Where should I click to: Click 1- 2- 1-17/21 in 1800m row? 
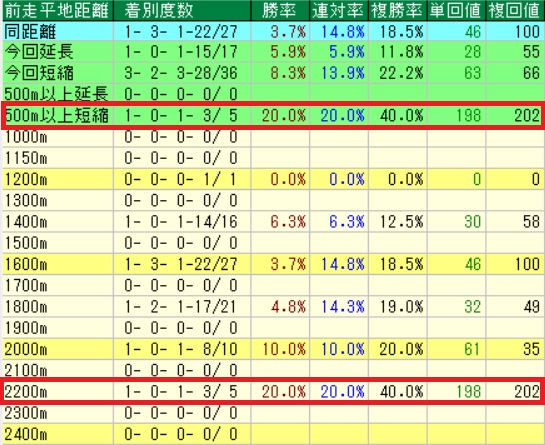[x=181, y=307]
